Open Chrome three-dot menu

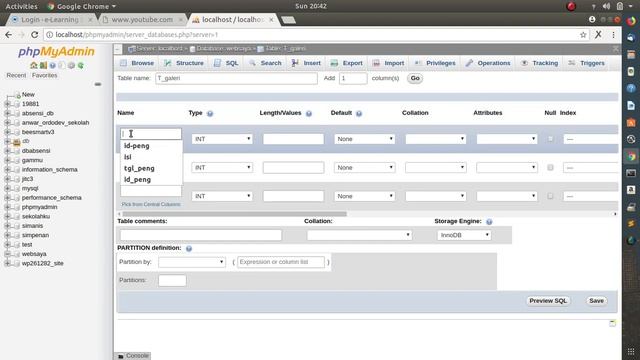point(613,35)
